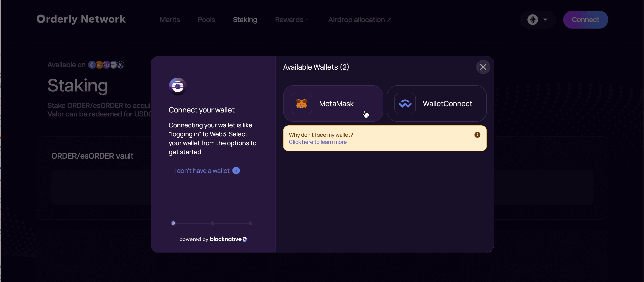
Task: Choose the WalletConnect wallet option
Action: [437, 104]
